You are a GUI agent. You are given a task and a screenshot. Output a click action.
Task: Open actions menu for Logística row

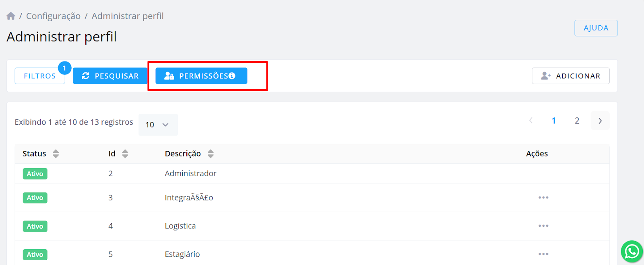tap(543, 226)
